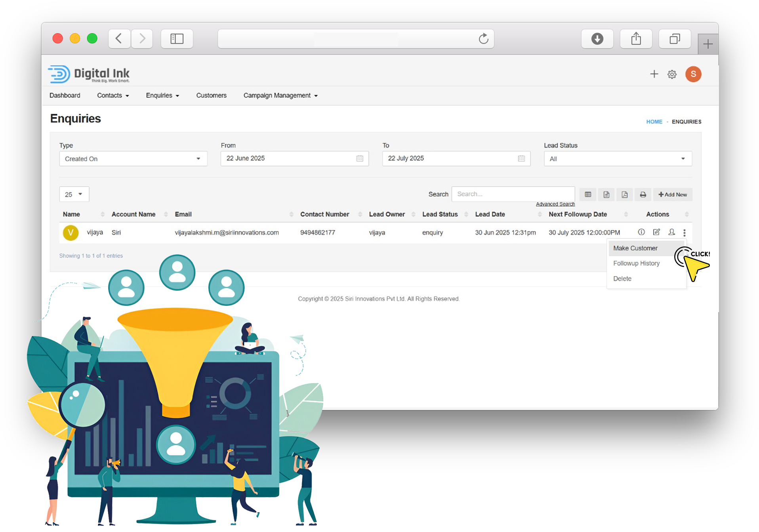The width and height of the screenshot is (759, 532).
Task: Click the info icon in vijaya's row
Action: [x=641, y=232]
